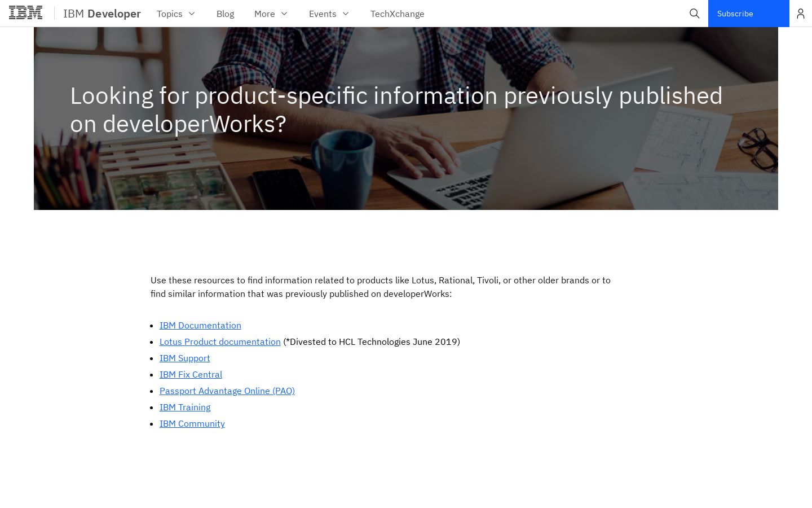The width and height of the screenshot is (812, 508).
Task: Expand the Topics dropdown menu
Action: point(176,14)
